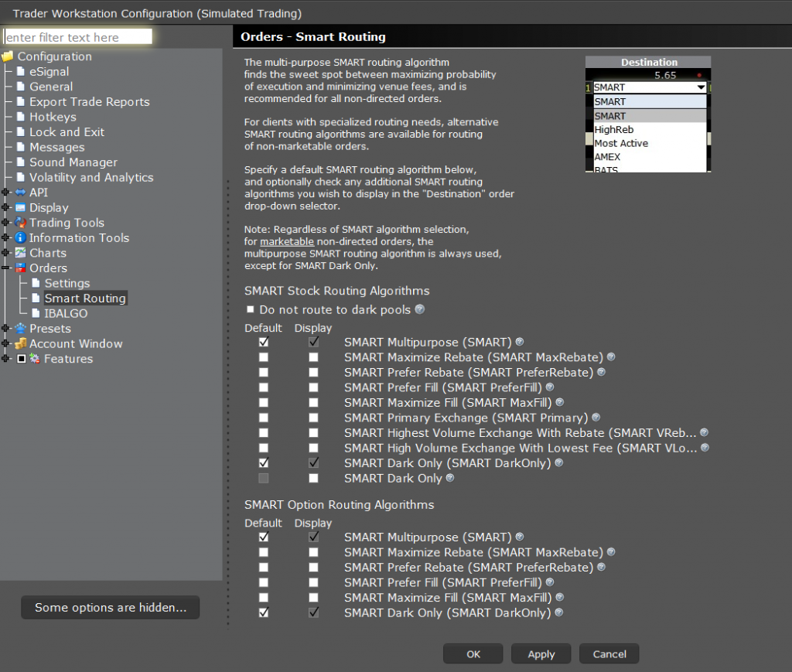Expand the Charts tree node
792x672 pixels.
(5, 252)
